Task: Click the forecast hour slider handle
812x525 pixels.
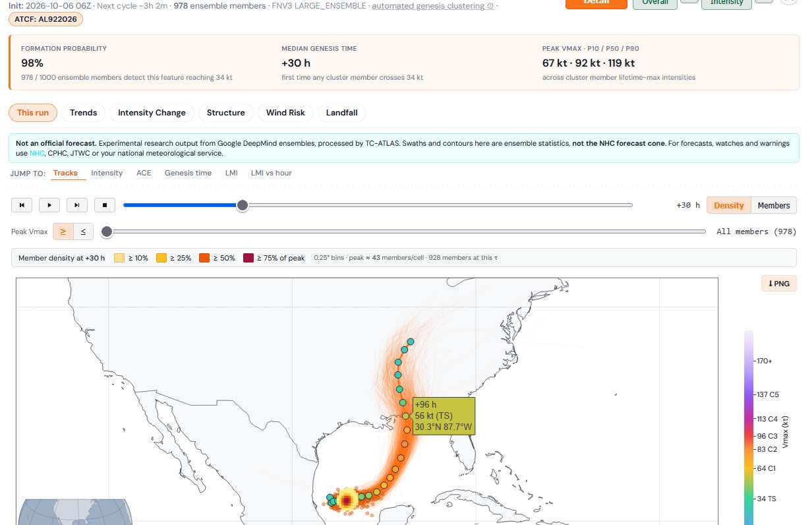Action: click(243, 205)
